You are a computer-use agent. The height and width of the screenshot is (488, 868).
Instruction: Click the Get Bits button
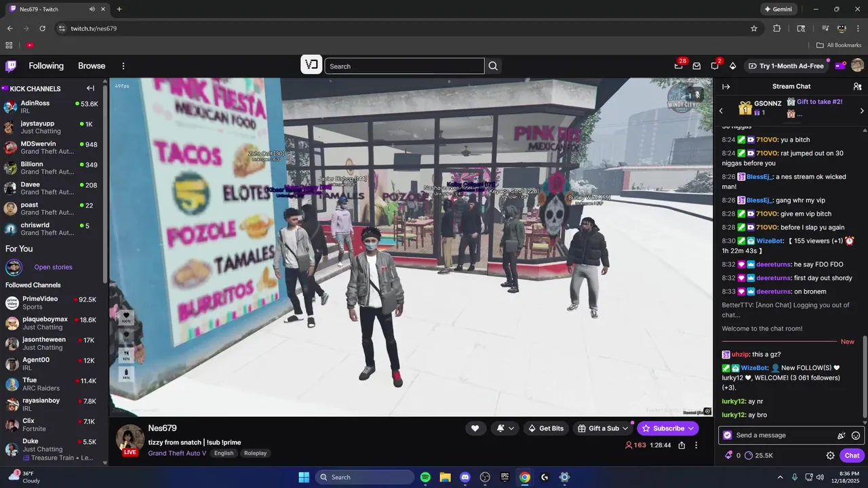(x=546, y=428)
